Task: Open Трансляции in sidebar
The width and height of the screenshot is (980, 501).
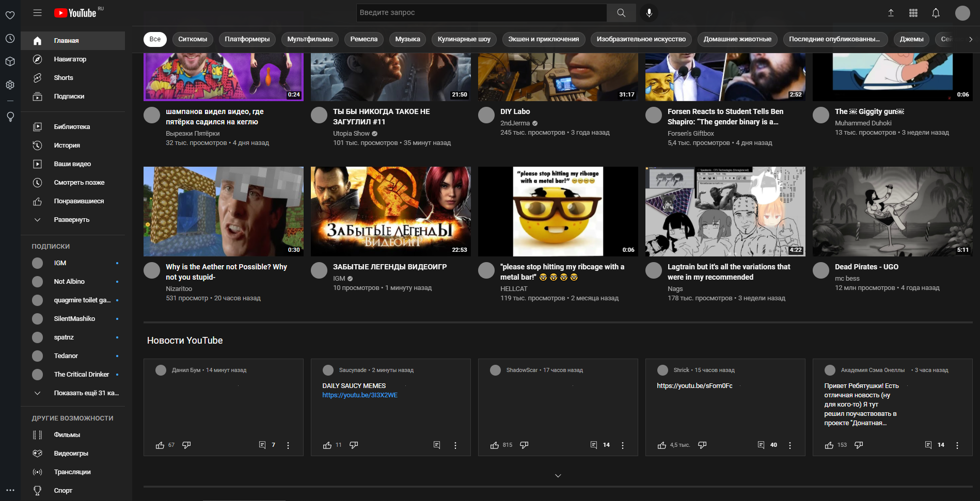Action: tap(73, 472)
